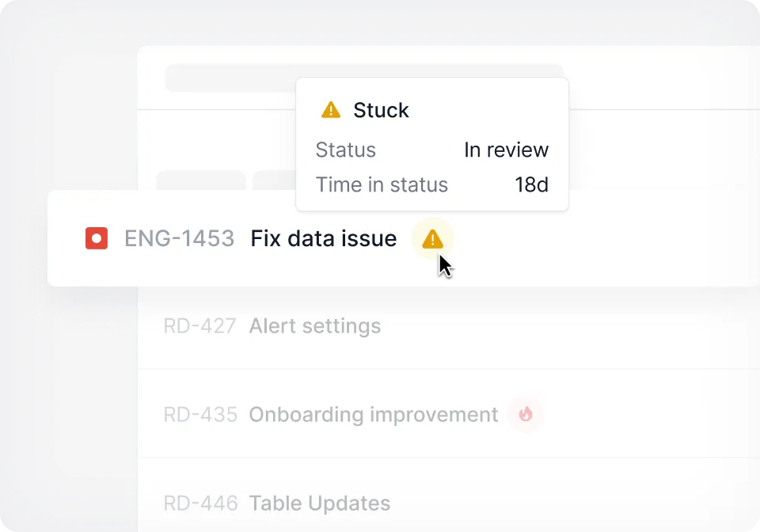
Task: Open the Onboarding improvement issue
Action: coord(373,415)
